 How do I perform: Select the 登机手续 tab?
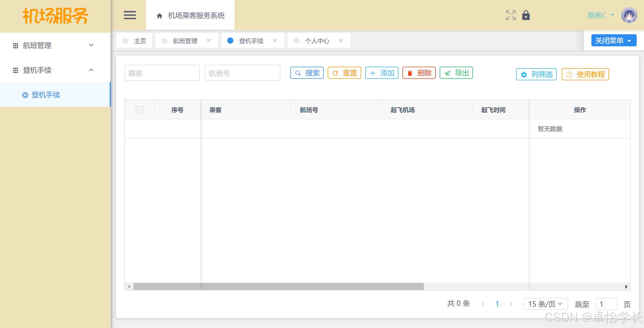(x=253, y=41)
